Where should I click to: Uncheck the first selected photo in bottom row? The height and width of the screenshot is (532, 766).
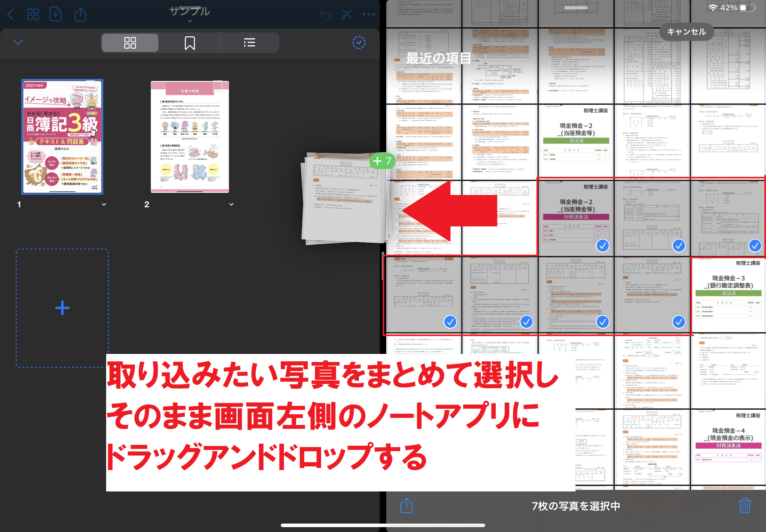(450, 322)
